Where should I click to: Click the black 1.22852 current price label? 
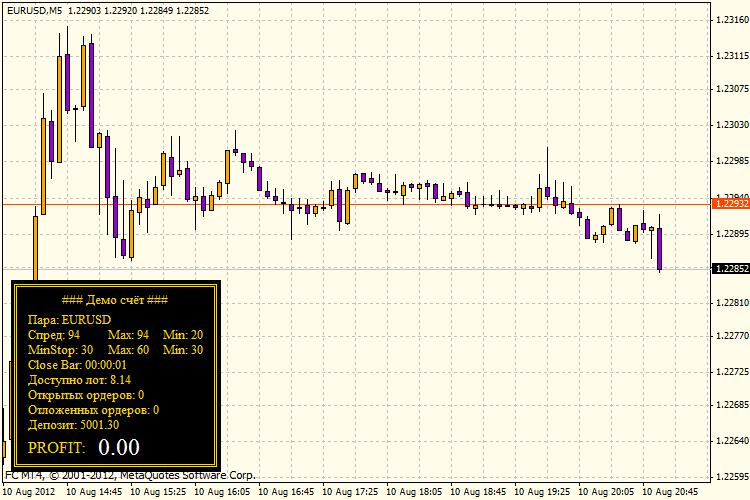[x=731, y=268]
